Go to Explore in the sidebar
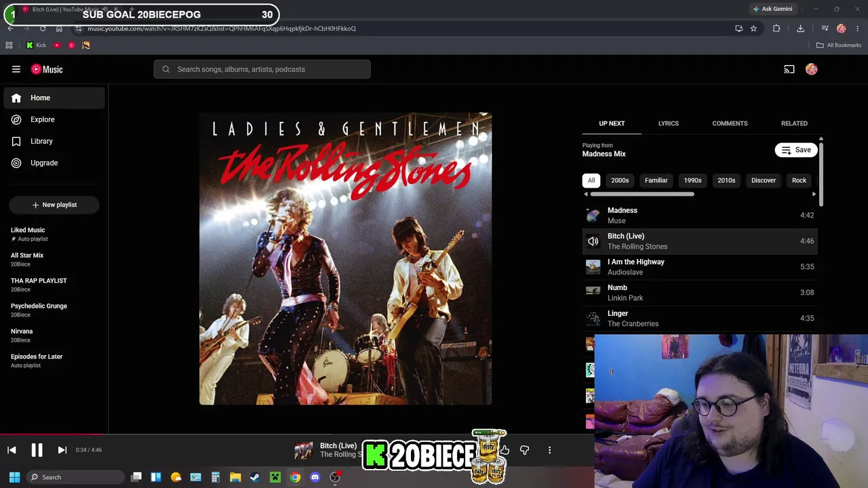Image resolution: width=868 pixels, height=488 pixels. coord(54,119)
